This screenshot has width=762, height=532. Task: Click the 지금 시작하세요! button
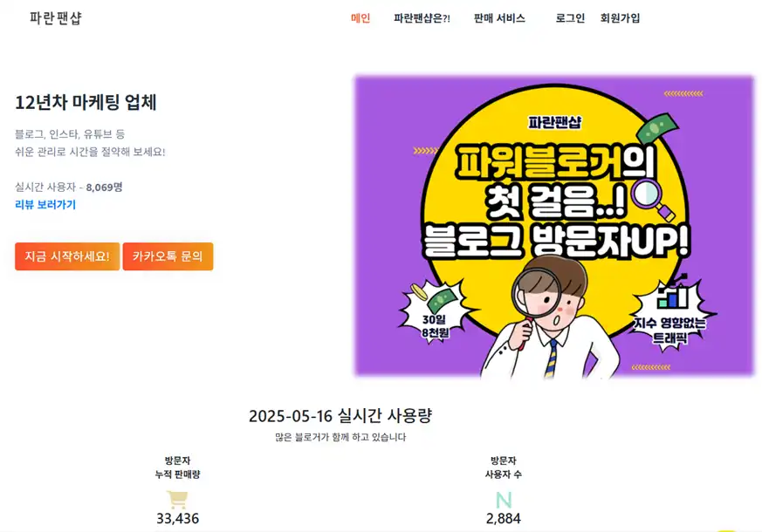pos(67,256)
